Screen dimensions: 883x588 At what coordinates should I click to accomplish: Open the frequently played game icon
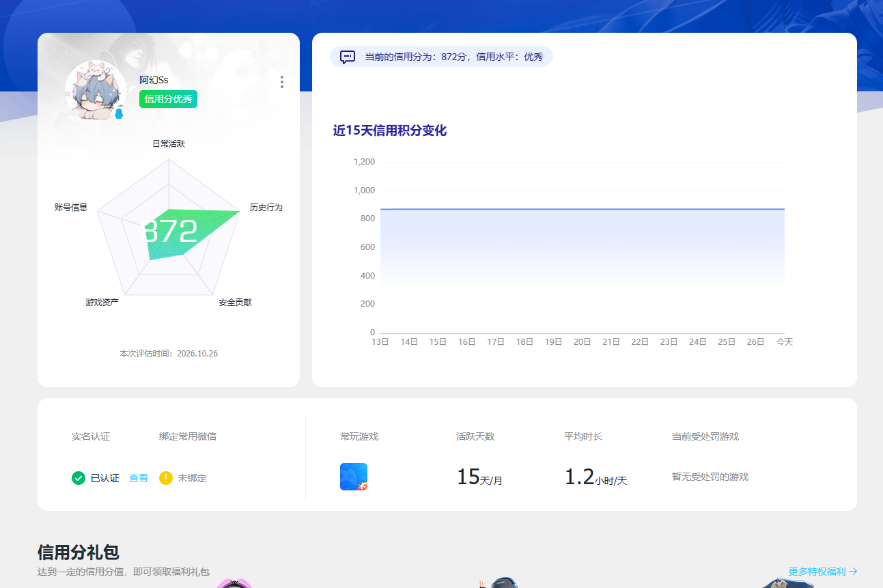coord(354,477)
